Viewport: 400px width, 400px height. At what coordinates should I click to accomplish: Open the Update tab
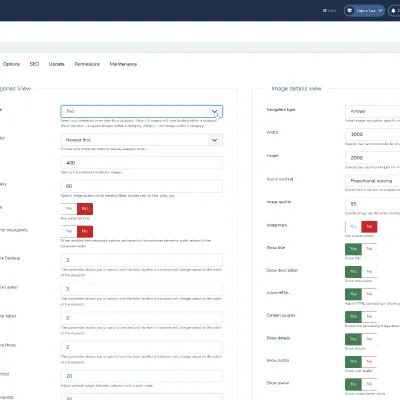tap(57, 64)
